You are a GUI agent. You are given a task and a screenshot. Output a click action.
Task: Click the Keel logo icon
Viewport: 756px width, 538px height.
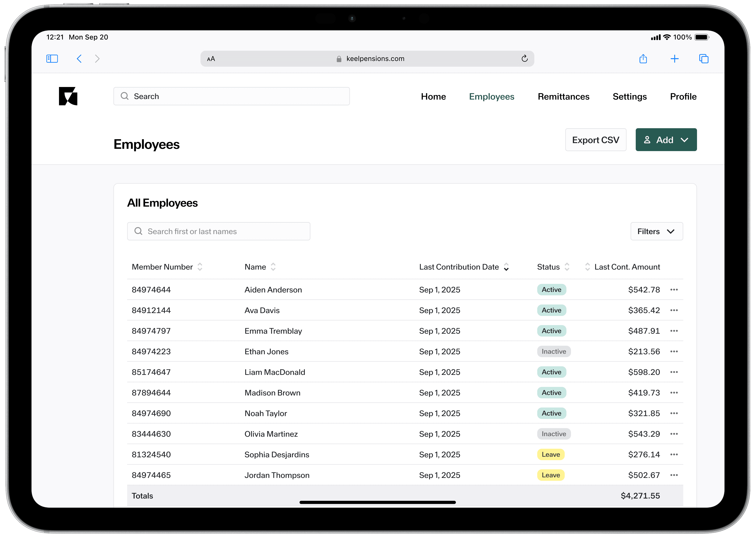[68, 96]
